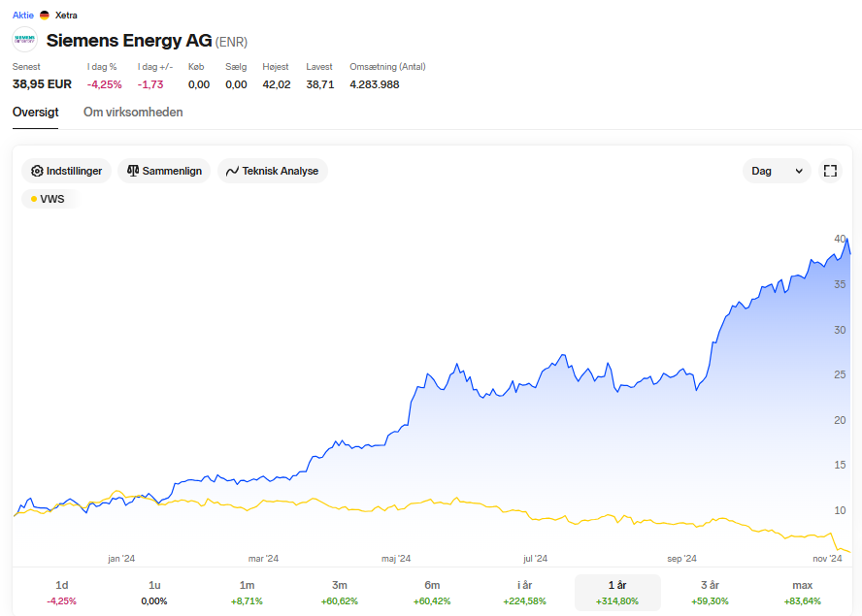Click the Senest column header
The width and height of the screenshot is (862, 616).
pos(26,67)
